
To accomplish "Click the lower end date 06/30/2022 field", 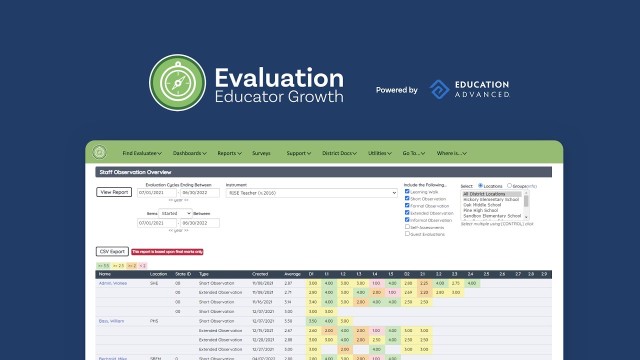I will tap(200, 223).
